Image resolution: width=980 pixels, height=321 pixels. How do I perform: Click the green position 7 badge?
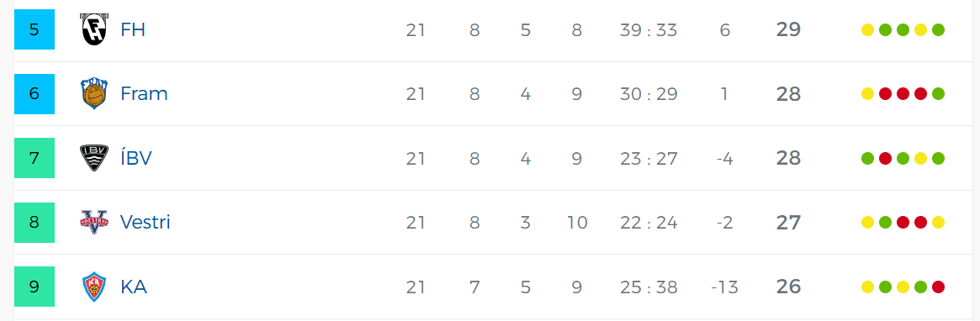click(x=34, y=158)
